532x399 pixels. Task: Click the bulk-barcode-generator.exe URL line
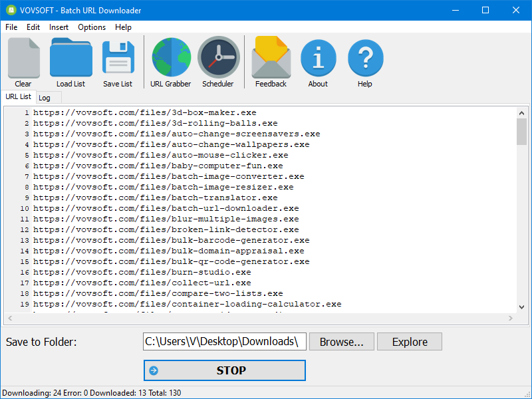(172, 240)
